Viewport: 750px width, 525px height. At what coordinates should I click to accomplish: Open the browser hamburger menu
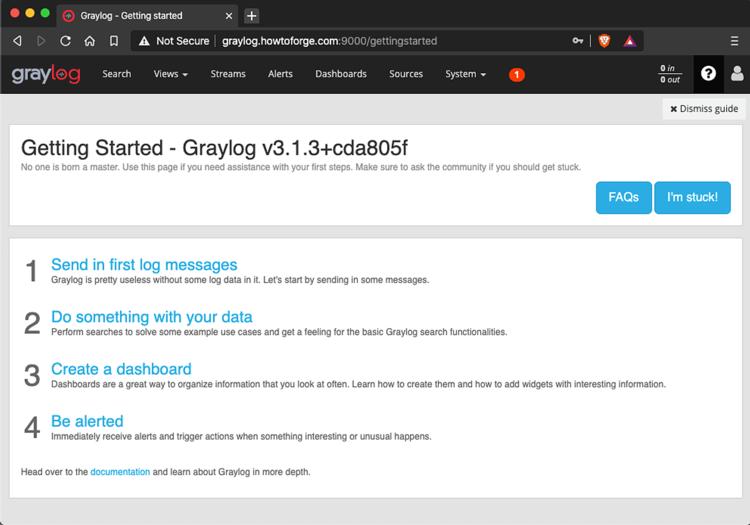coord(735,41)
